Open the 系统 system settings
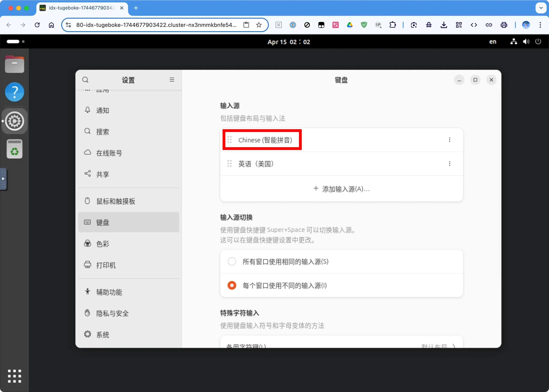 click(x=129, y=335)
